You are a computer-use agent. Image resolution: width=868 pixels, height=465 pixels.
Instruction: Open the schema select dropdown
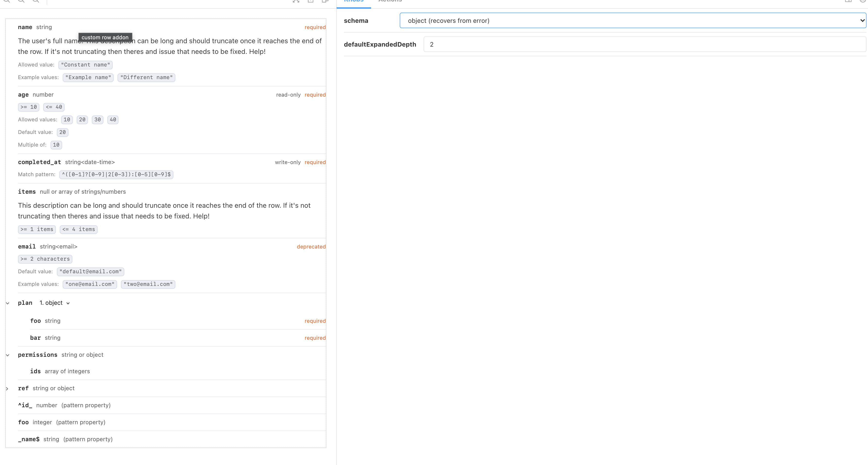(x=632, y=21)
